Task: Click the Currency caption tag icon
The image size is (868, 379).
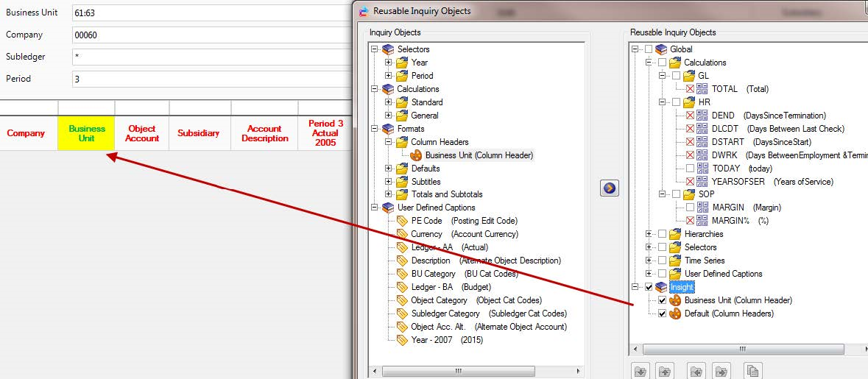Action: click(402, 234)
